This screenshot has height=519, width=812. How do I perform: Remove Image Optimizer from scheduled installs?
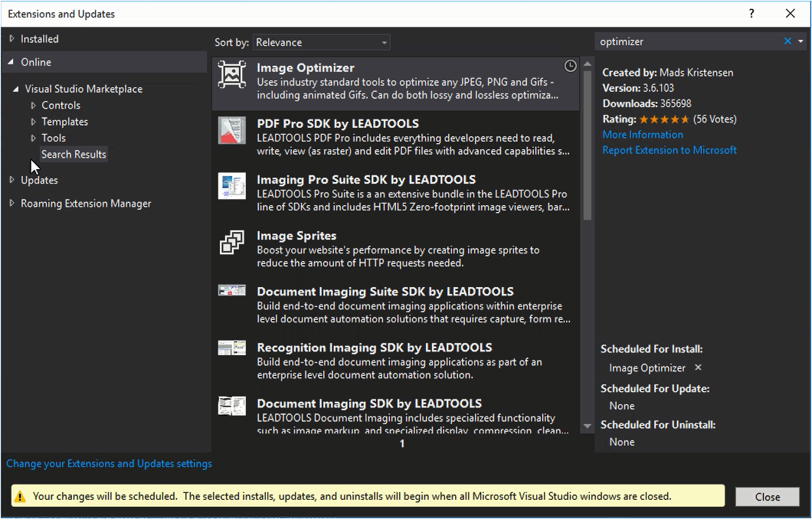tap(698, 367)
